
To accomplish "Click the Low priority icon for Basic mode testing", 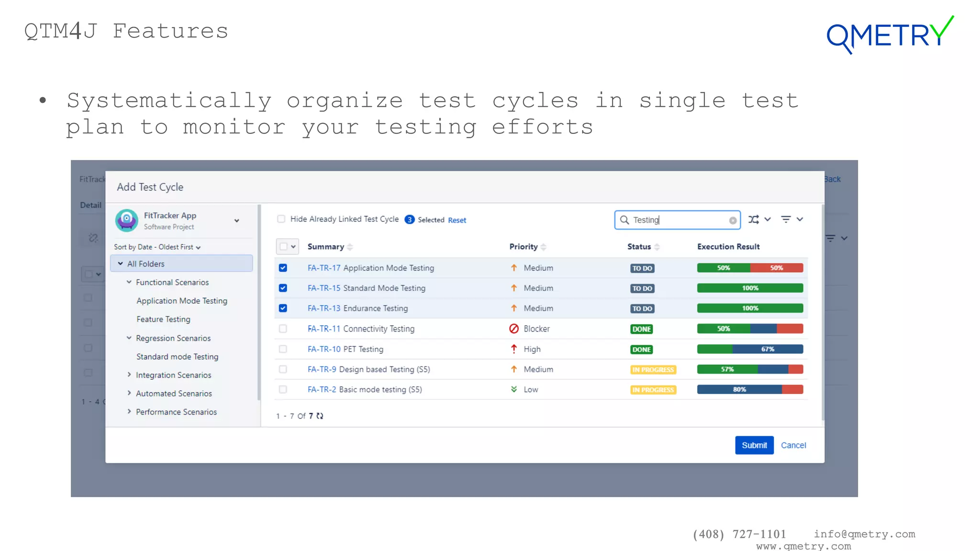I will click(x=514, y=389).
